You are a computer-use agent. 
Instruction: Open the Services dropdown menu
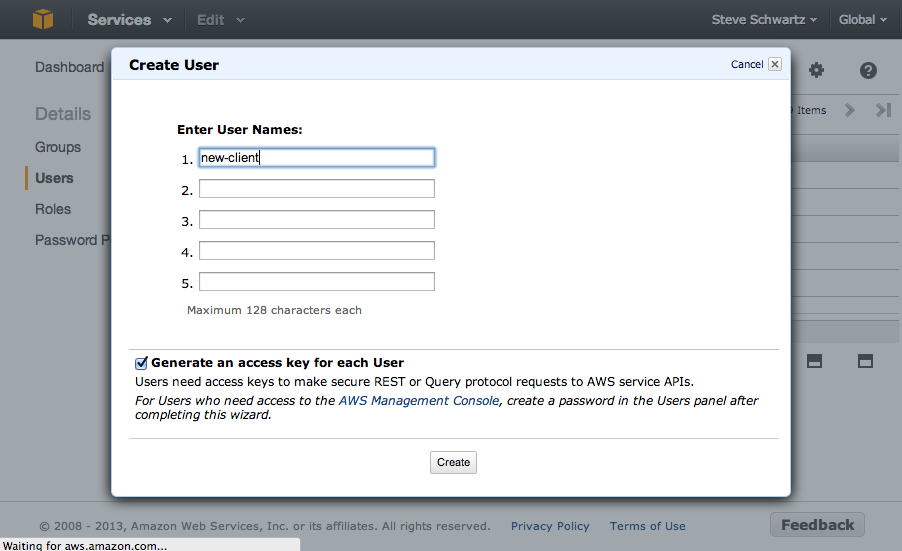(x=129, y=20)
